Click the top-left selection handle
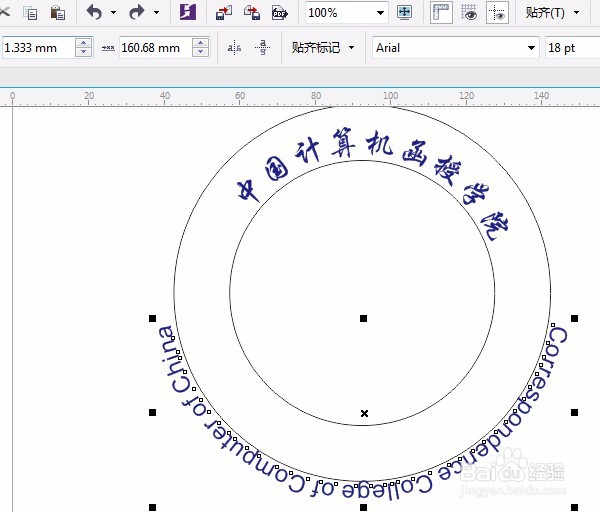The height and width of the screenshot is (512, 600). (x=152, y=318)
